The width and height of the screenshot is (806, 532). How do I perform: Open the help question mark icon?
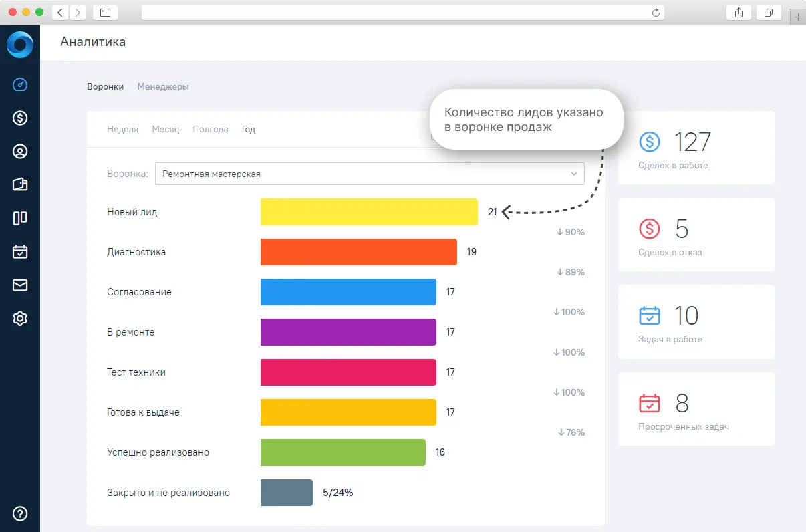20,513
